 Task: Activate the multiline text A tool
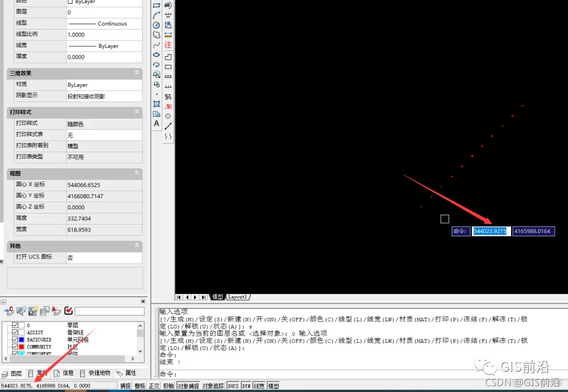click(156, 124)
